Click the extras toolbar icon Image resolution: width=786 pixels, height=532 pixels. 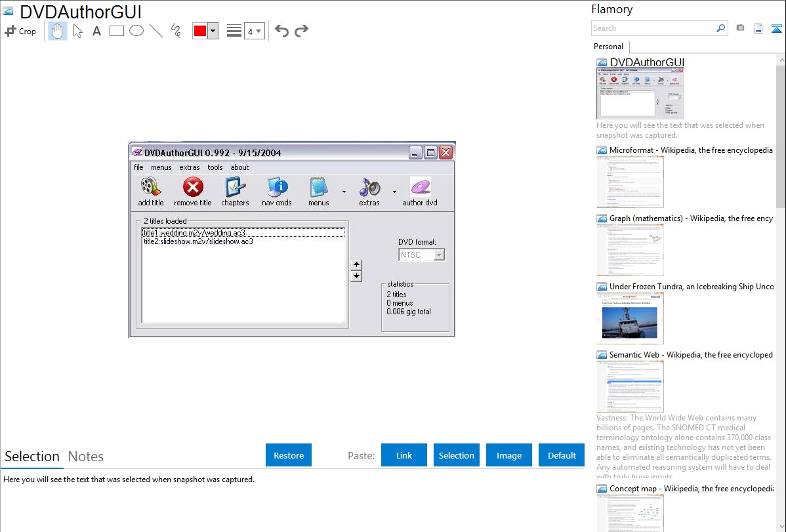(x=369, y=192)
